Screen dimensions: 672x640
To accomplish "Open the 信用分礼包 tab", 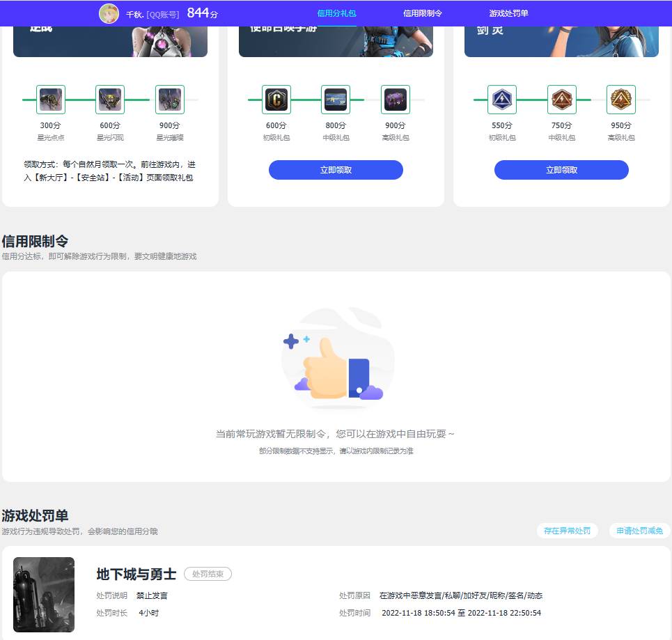I will tap(336, 13).
